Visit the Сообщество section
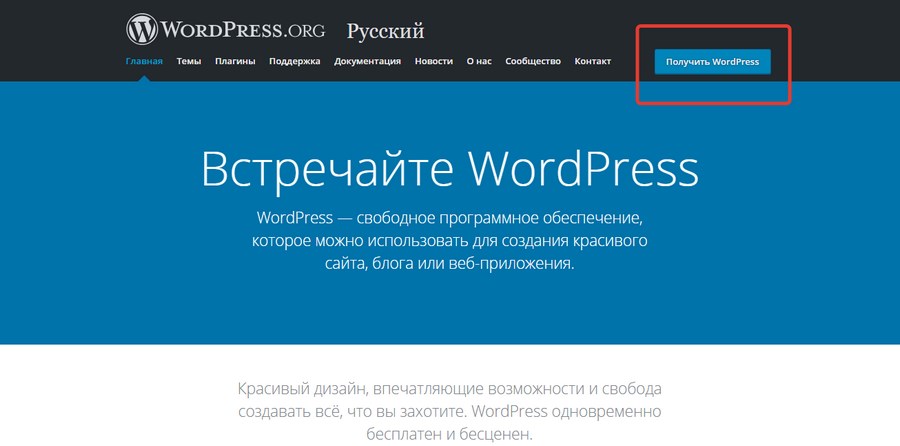Viewport: 900px width, 446px height. point(533,61)
